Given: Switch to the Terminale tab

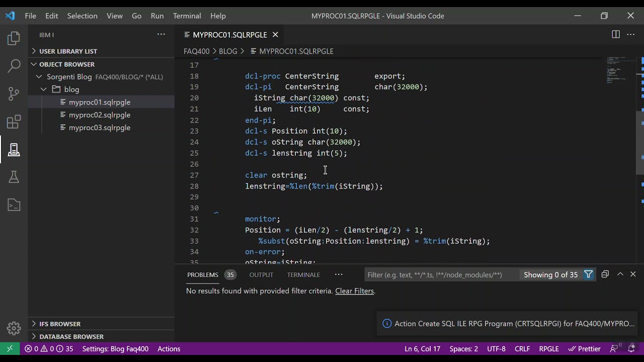Looking at the screenshot, I should [303, 275].
